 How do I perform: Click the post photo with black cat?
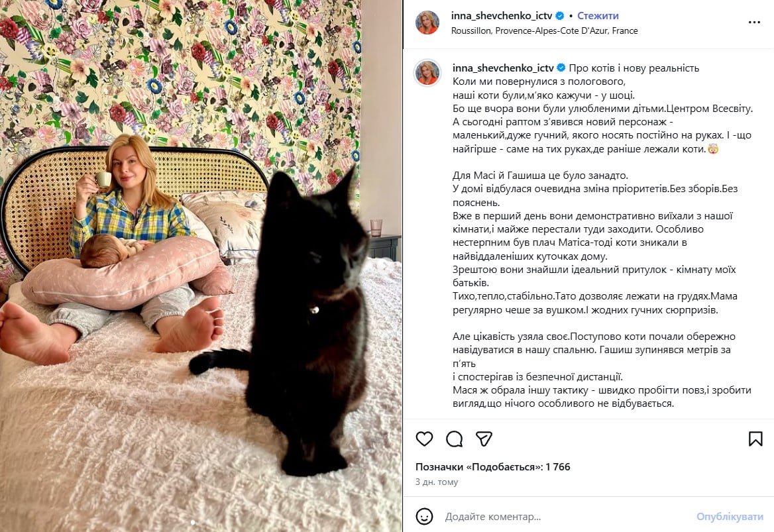201,266
